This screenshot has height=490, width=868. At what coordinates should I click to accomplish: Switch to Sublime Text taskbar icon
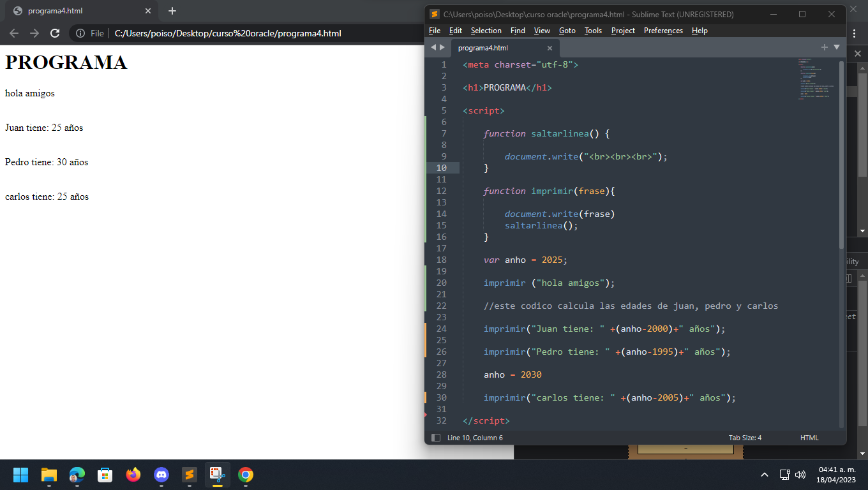coord(190,475)
